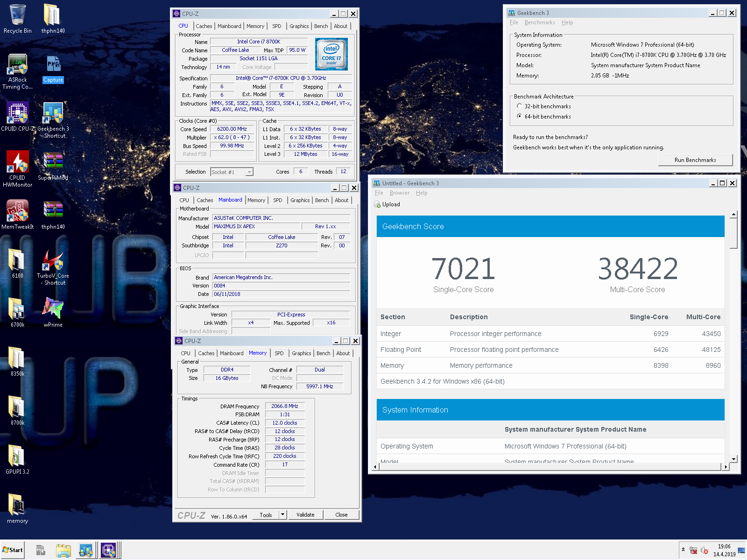This screenshot has width=747, height=560.
Task: Click the Single-Core Score 7021
Action: (x=463, y=269)
